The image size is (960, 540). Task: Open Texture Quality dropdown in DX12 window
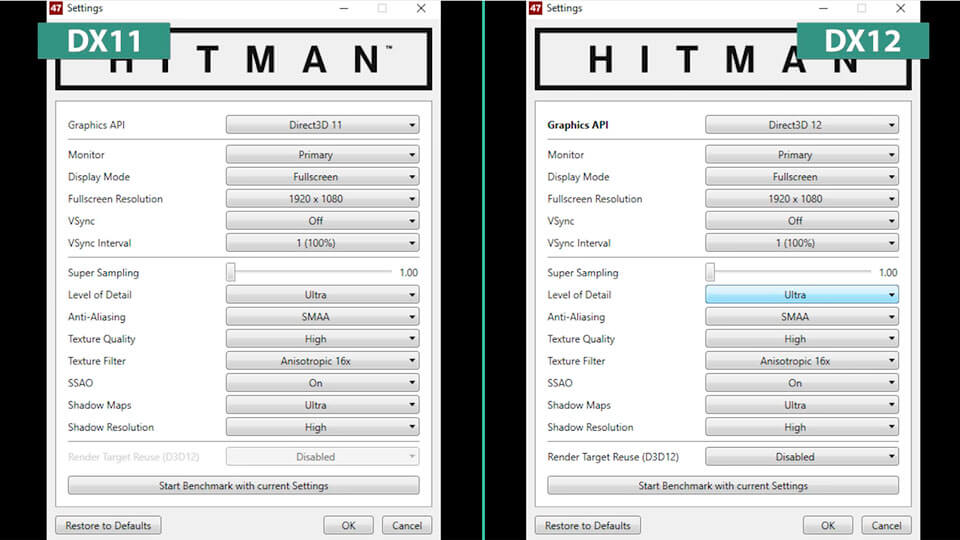tap(802, 339)
